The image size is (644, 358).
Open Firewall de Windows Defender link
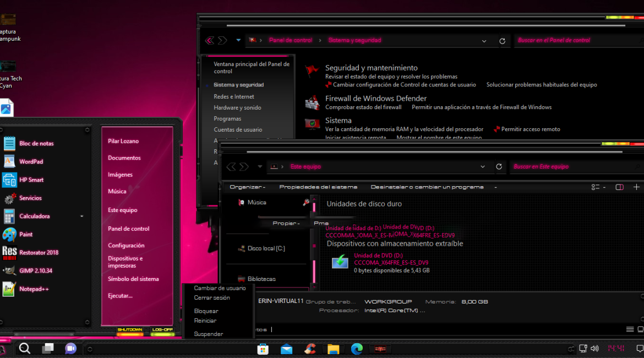click(x=369, y=98)
